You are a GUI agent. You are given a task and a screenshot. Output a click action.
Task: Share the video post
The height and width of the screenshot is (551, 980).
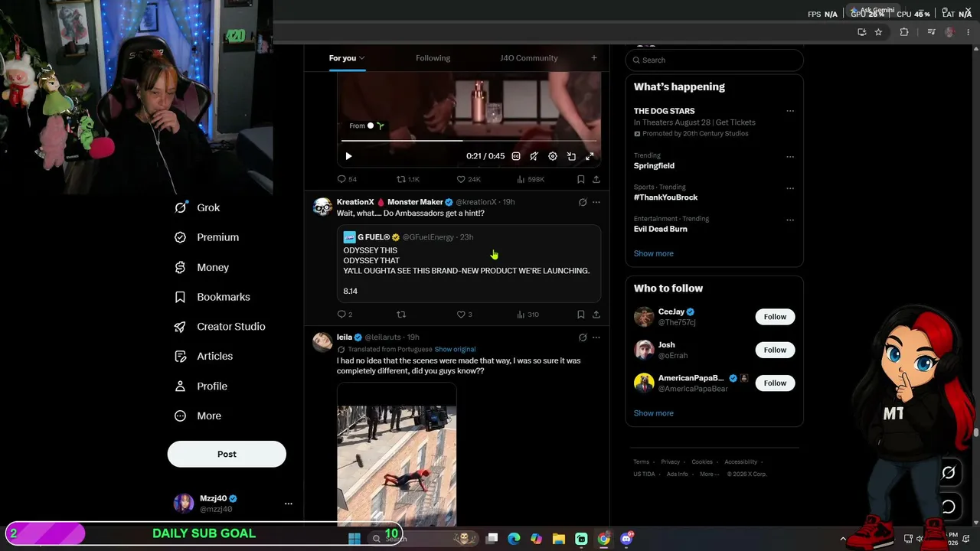click(596, 179)
